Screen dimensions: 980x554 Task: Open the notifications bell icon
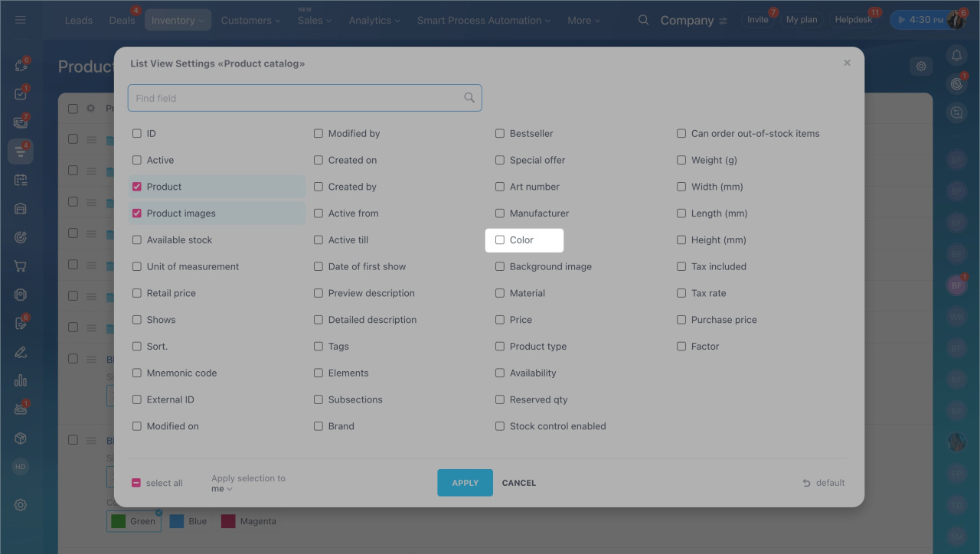956,55
